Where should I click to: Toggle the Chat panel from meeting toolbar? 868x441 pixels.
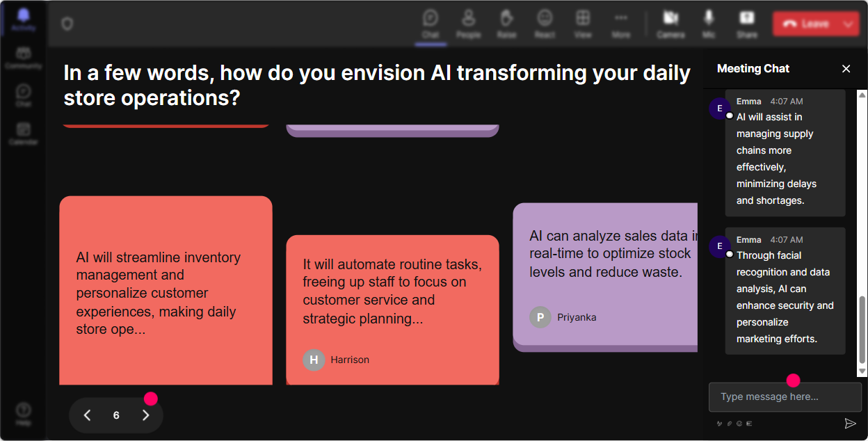[x=431, y=24]
